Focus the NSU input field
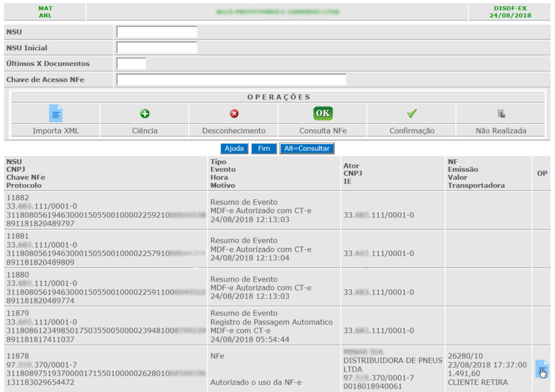 coord(157,32)
